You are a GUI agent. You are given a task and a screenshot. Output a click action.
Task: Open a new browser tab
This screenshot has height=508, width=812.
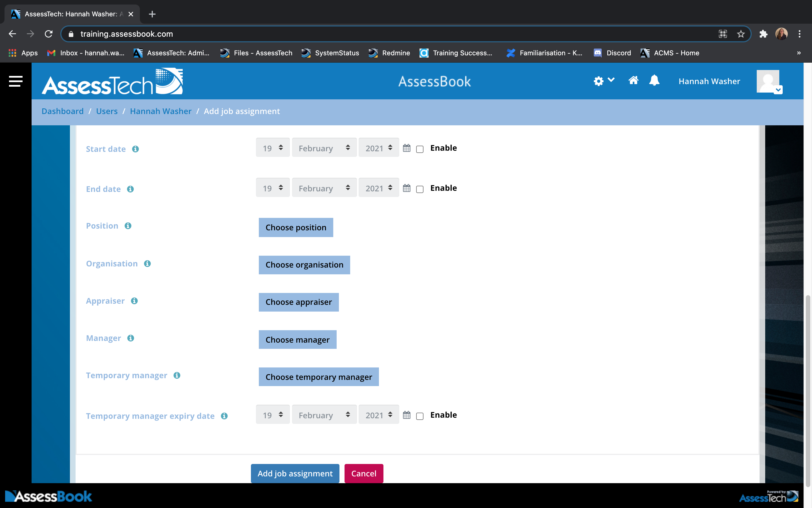click(x=152, y=14)
